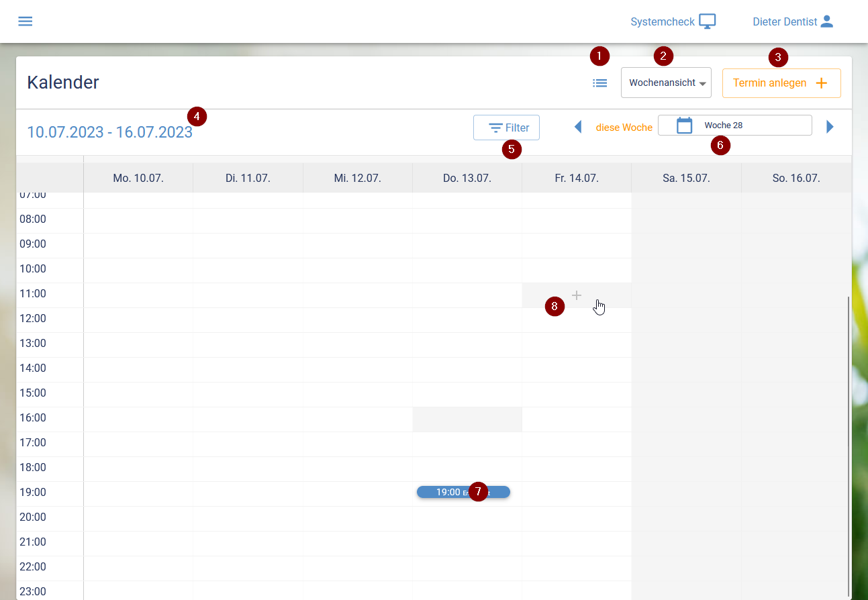
Task: Open the Dieter Dentist user menu
Action: point(793,21)
